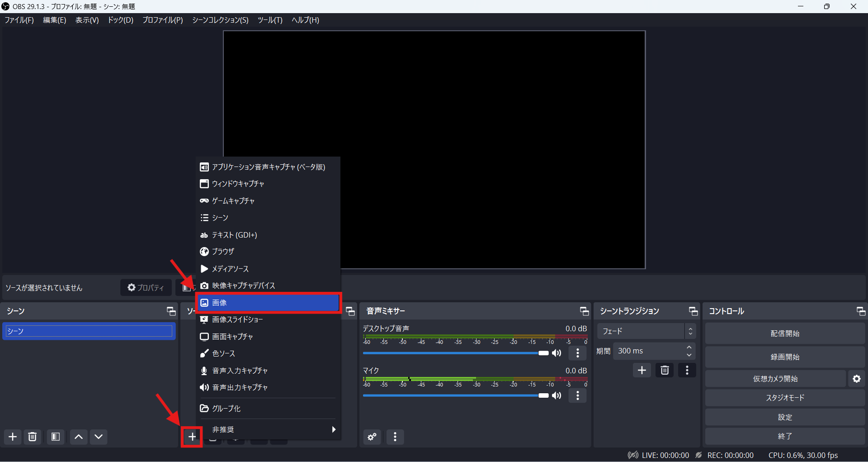Increase 期間 duration with up arrow
Image resolution: width=868 pixels, height=462 pixels.
tap(689, 347)
